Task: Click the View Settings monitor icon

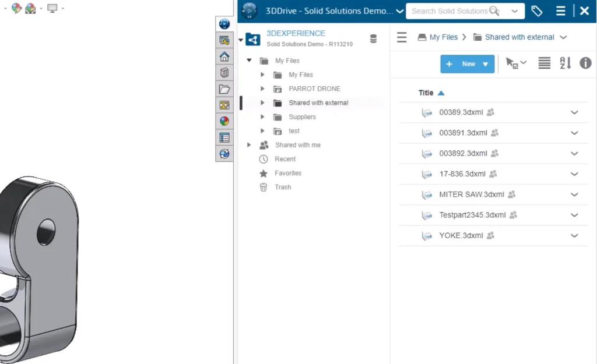Action: tap(52, 8)
